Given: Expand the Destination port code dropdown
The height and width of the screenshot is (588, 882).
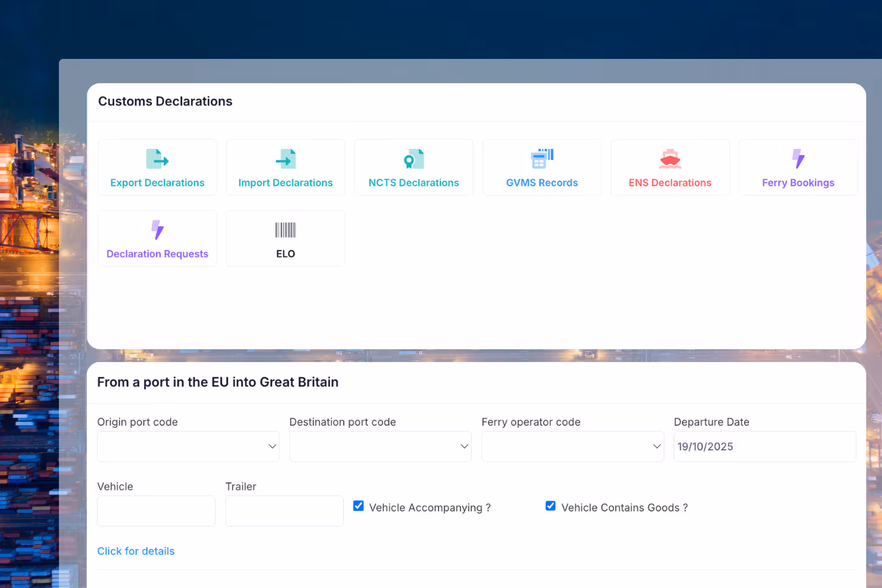Looking at the screenshot, I should pos(380,446).
